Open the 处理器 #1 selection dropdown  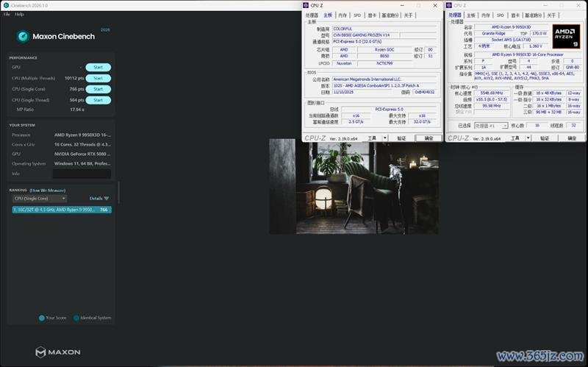491,126
